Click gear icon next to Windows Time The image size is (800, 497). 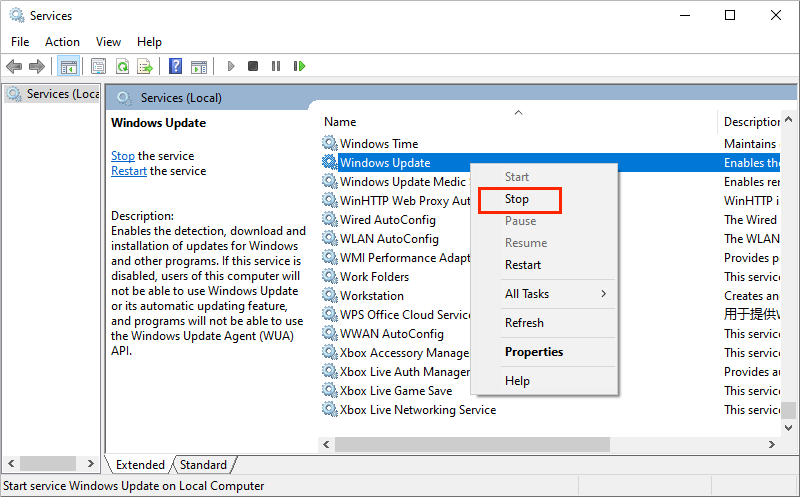[x=330, y=143]
